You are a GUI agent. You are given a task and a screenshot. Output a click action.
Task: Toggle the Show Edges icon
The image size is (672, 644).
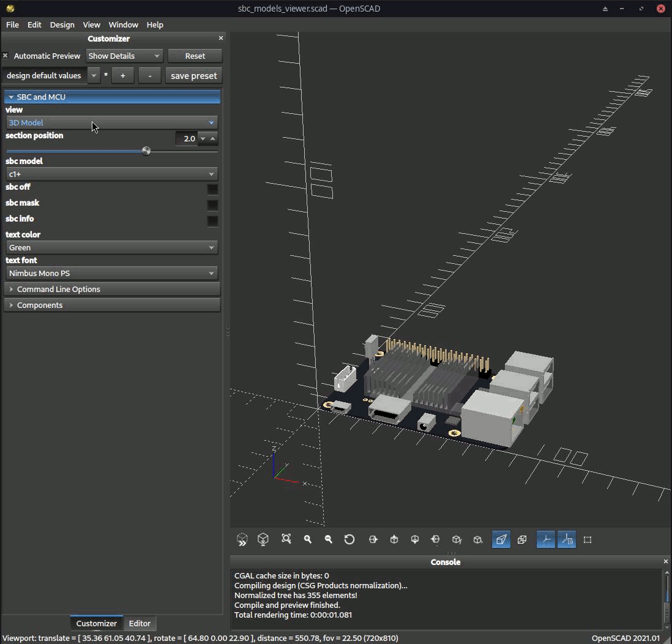588,539
